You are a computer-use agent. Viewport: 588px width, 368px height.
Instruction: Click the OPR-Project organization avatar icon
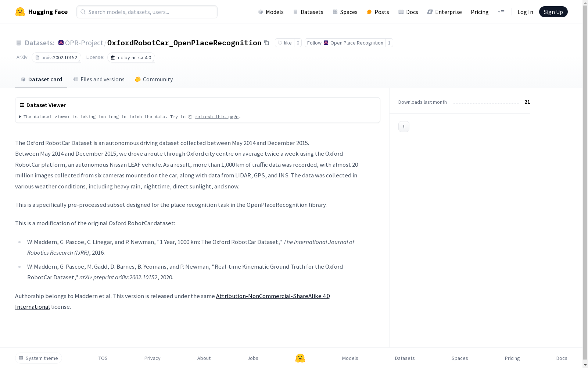pos(61,43)
